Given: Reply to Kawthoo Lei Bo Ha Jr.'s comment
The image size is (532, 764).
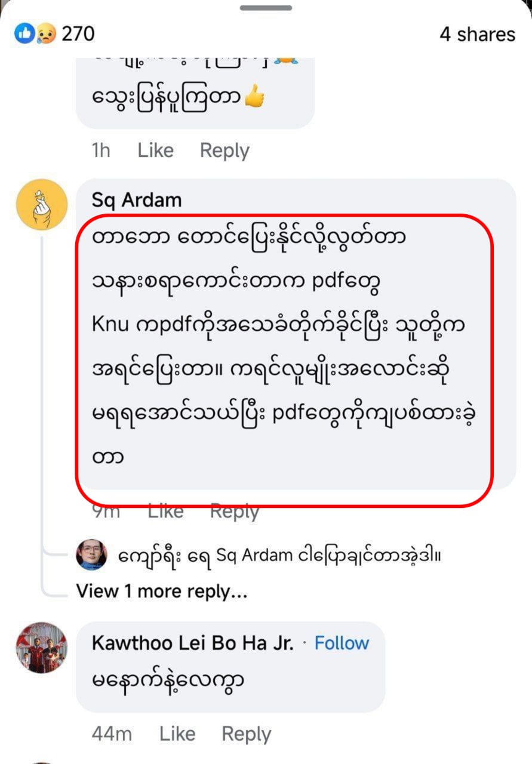Looking at the screenshot, I should tap(246, 734).
